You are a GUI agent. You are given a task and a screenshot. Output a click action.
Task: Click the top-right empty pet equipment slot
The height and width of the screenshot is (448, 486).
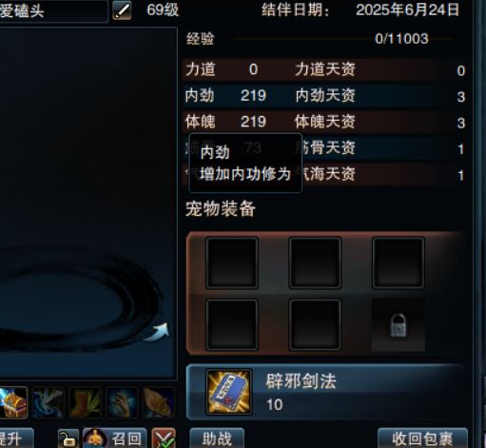pyautogui.click(x=399, y=263)
